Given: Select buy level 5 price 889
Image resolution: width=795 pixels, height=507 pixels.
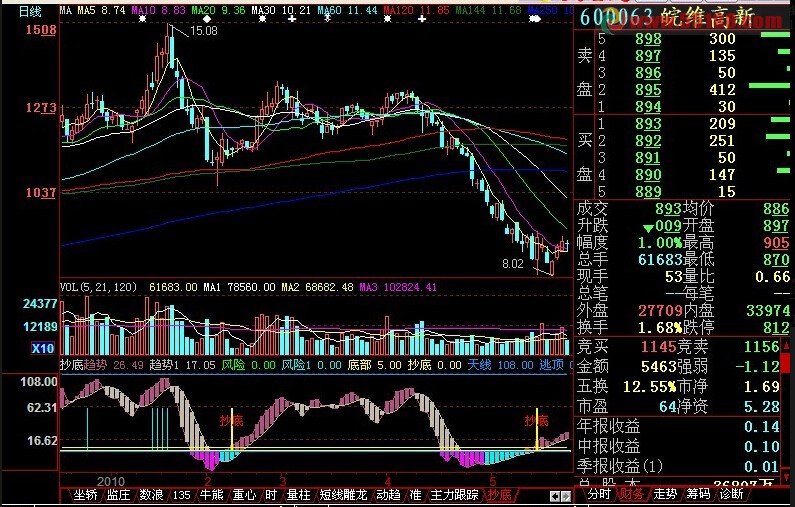Looking at the screenshot, I should (x=648, y=192).
